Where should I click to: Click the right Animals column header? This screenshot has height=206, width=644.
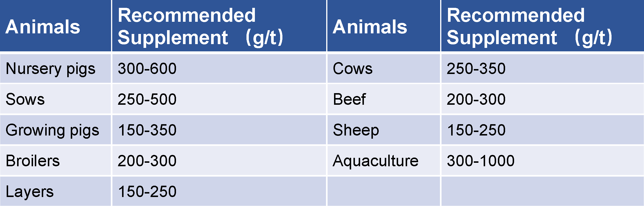384,26
